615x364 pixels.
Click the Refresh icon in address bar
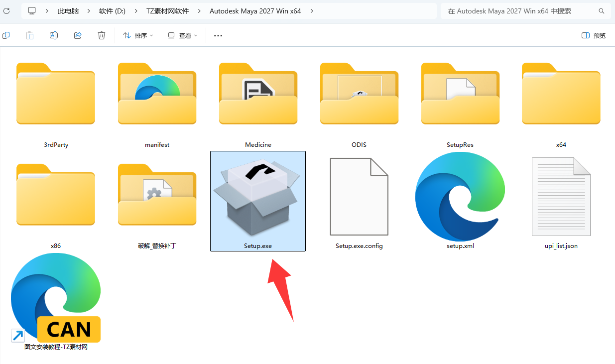(6, 10)
